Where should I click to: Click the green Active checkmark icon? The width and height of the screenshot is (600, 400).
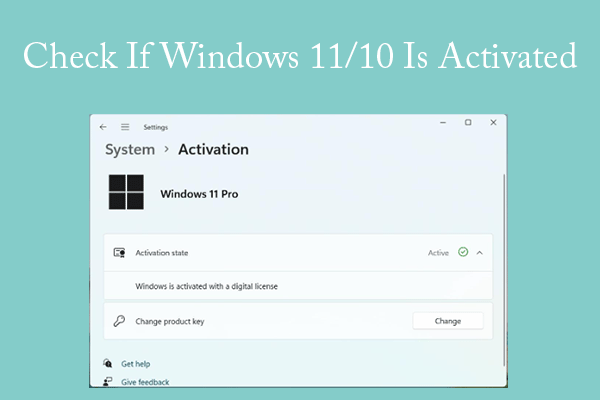pyautogui.click(x=463, y=252)
